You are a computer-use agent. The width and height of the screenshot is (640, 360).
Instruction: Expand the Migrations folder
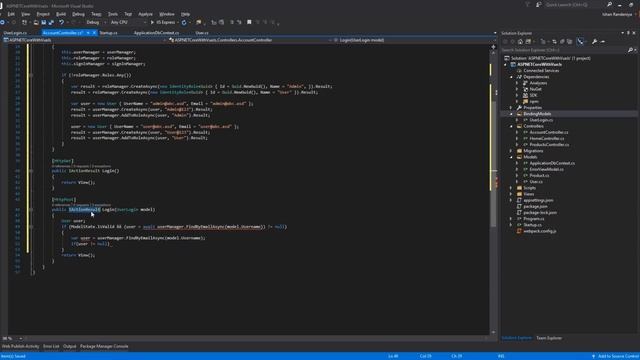click(x=511, y=151)
